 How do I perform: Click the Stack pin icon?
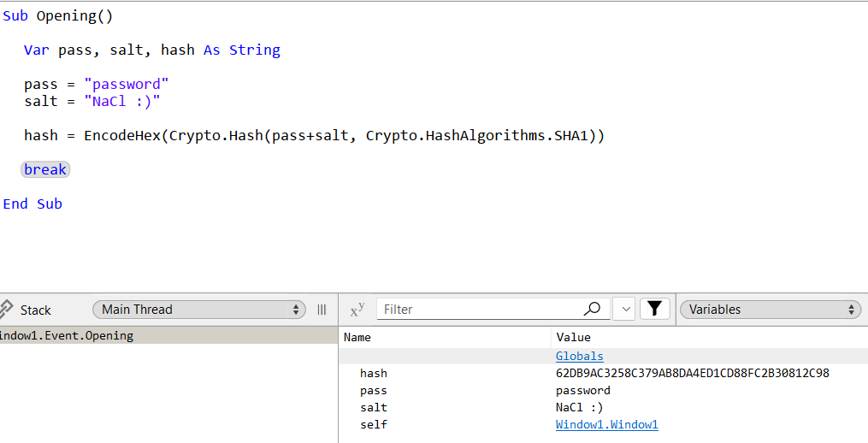click(x=5, y=309)
